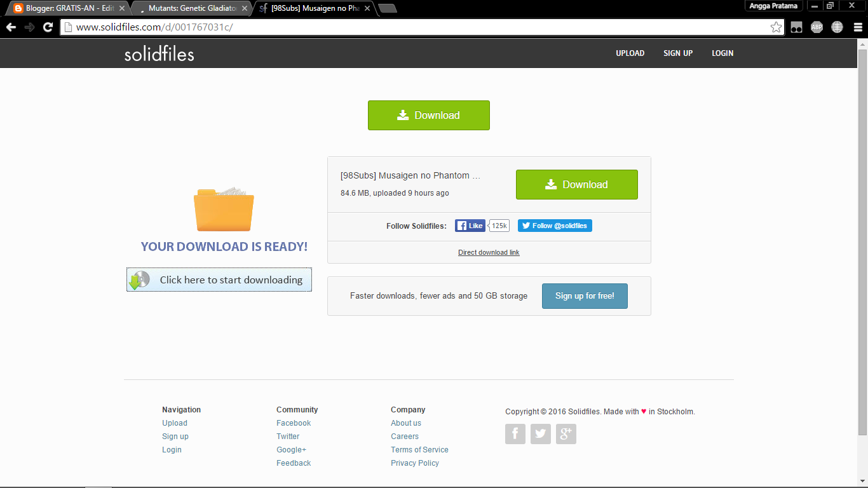This screenshot has height=488, width=868.
Task: Open the Twitter page via footer icon
Action: [x=541, y=433]
